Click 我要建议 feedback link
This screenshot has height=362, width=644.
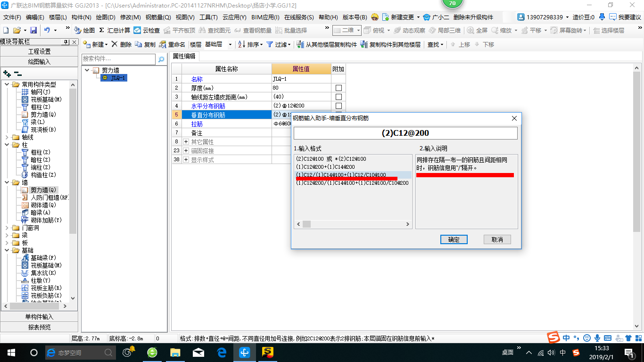pyautogui.click(x=625, y=17)
